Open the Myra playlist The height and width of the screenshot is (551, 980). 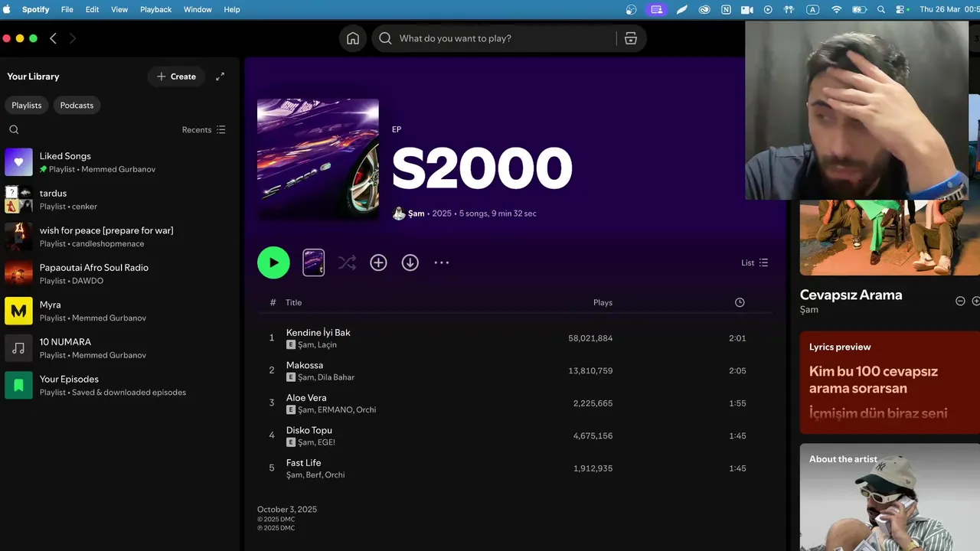[x=119, y=311]
